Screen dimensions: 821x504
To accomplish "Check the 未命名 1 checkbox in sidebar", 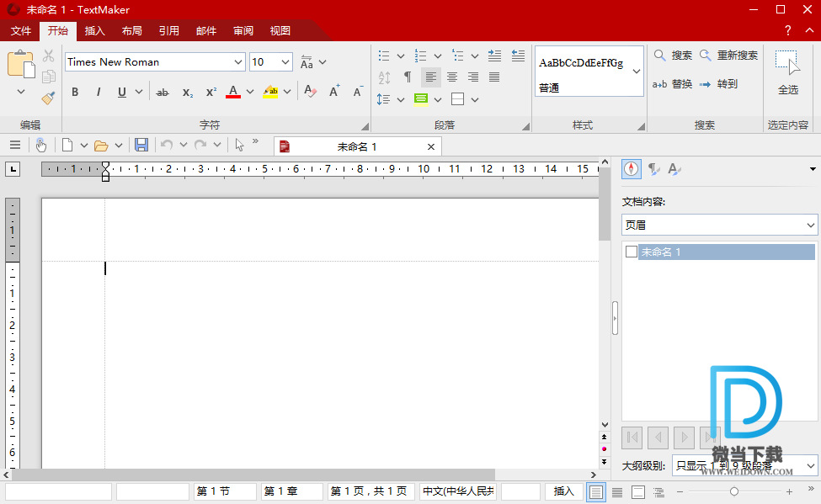I will [x=632, y=252].
